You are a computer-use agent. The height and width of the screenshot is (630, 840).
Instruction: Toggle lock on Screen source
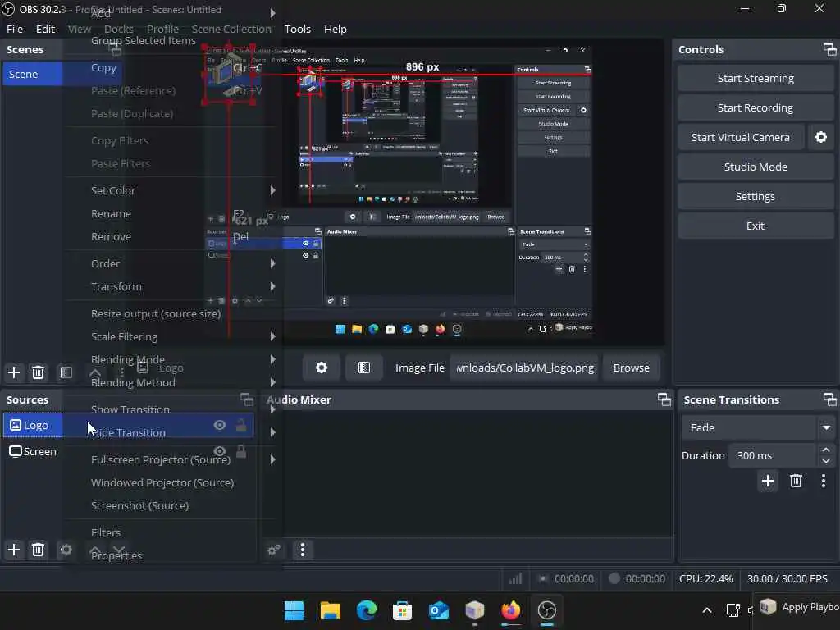(x=241, y=451)
